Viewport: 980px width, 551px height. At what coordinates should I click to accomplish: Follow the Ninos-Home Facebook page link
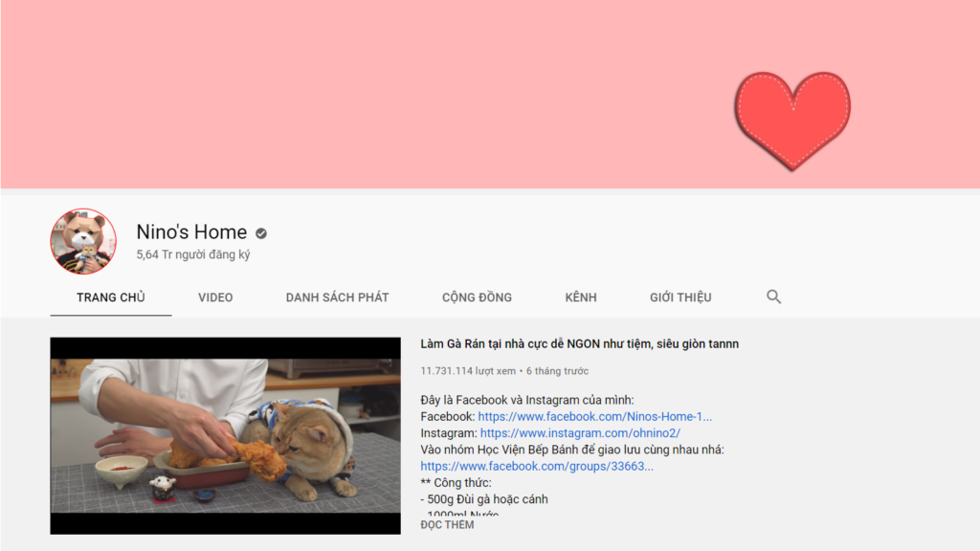click(x=594, y=417)
